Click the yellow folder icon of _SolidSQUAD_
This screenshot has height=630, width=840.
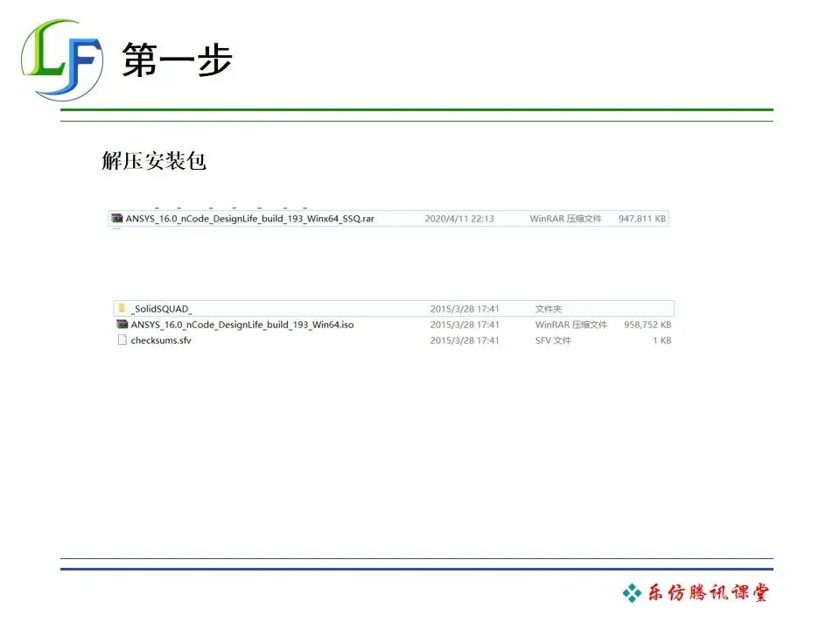tap(122, 308)
